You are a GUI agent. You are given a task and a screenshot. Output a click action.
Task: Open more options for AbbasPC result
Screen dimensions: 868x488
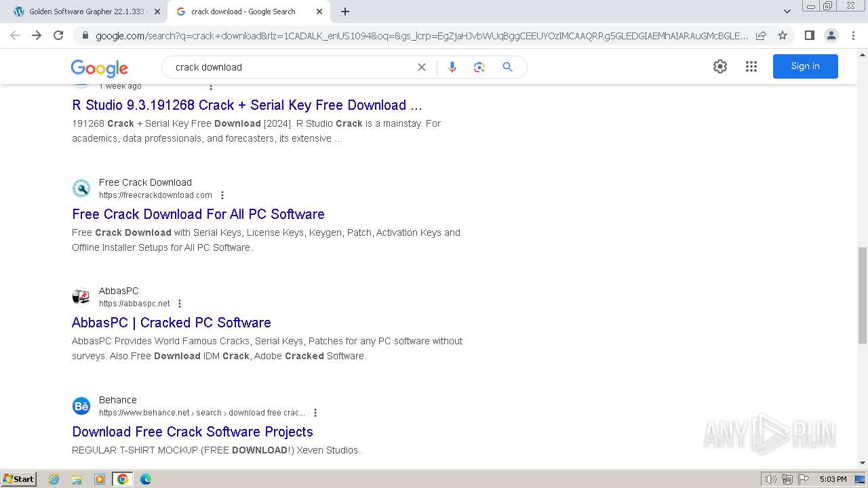[180, 304]
